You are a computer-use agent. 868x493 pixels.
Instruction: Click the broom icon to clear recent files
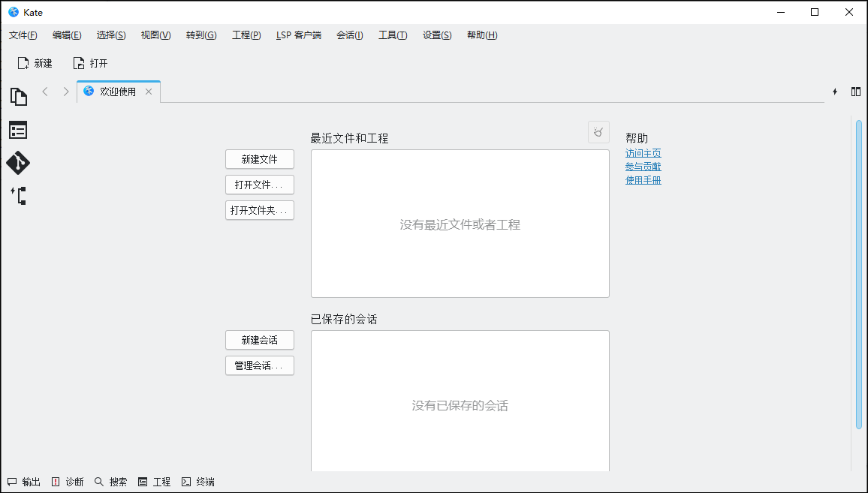tap(598, 132)
